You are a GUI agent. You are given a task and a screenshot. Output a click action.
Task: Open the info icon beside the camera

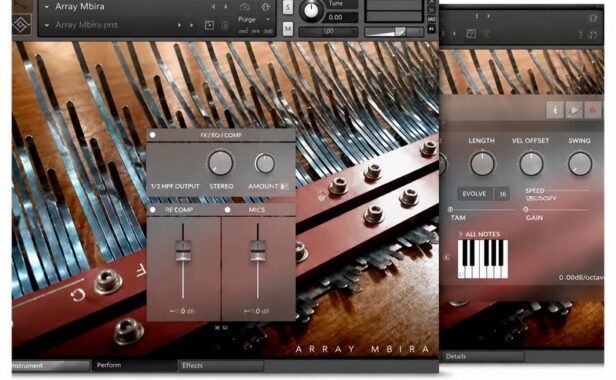click(266, 7)
